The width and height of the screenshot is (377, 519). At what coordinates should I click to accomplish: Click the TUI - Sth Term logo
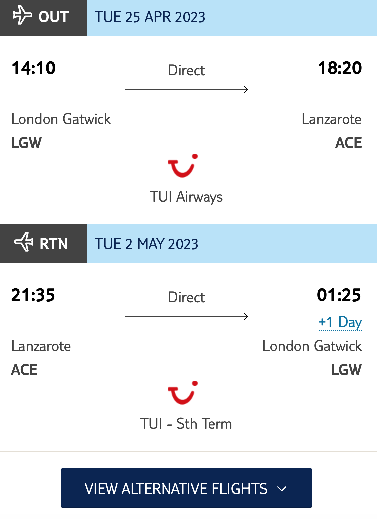183,392
